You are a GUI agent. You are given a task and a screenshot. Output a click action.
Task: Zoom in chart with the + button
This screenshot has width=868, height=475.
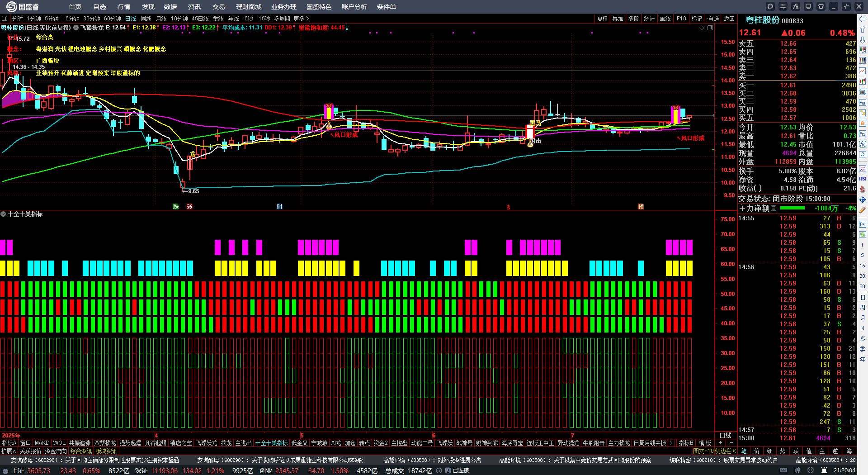pyautogui.click(x=721, y=443)
